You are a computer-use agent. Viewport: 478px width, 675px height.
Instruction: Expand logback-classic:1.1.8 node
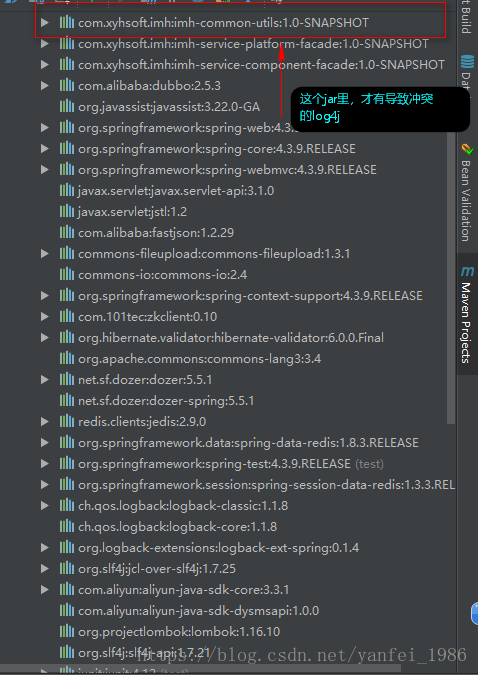pyautogui.click(x=45, y=505)
